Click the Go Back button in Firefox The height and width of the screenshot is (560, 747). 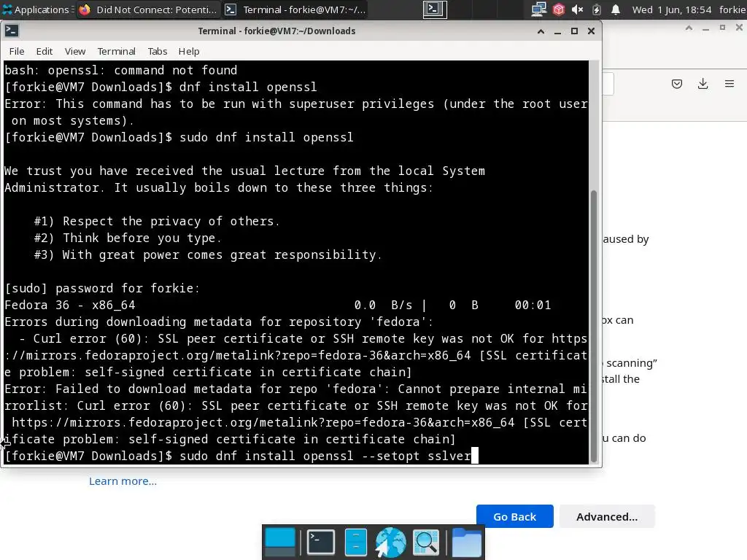pyautogui.click(x=514, y=516)
